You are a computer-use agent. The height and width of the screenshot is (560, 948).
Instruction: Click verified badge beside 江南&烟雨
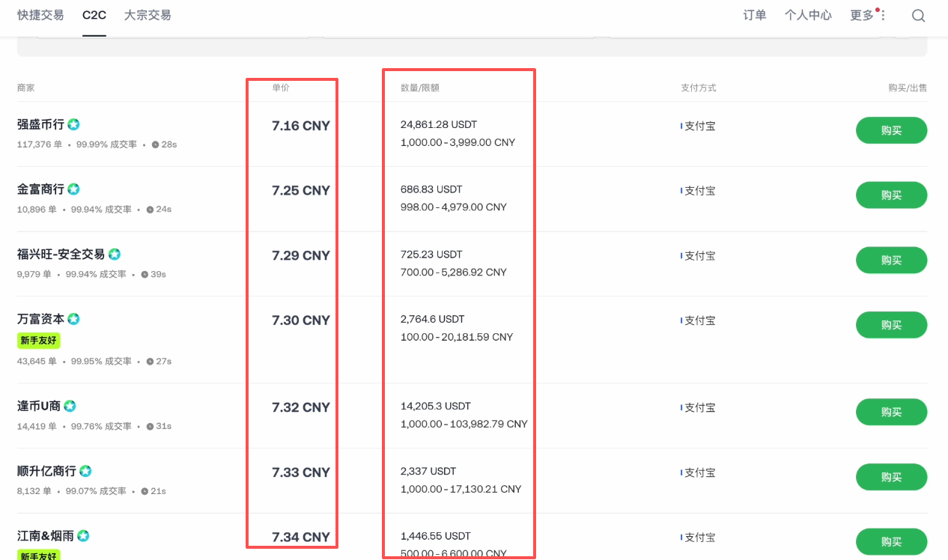(83, 536)
